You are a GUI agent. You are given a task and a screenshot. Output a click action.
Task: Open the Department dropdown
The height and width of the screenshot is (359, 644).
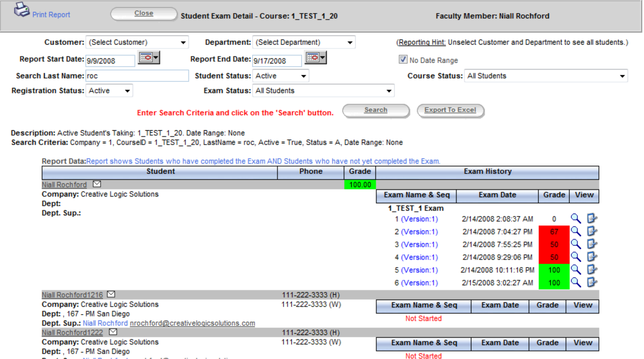304,42
